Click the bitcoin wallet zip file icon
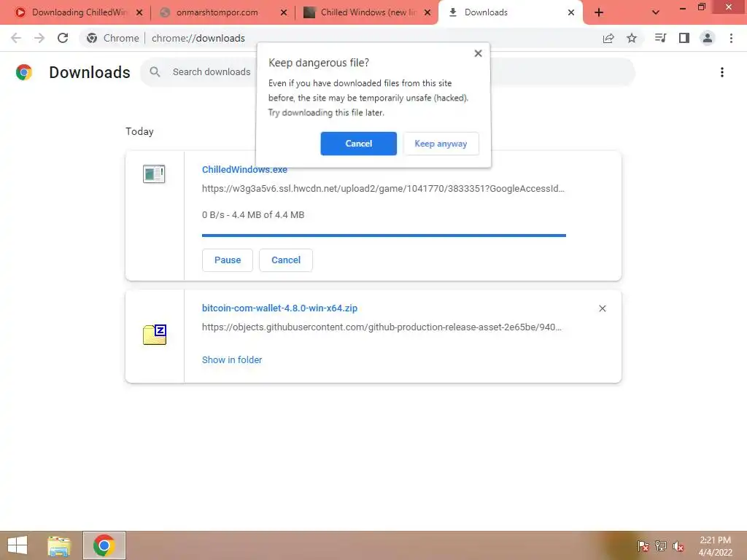Screen dimensions: 747x560 click(155, 334)
